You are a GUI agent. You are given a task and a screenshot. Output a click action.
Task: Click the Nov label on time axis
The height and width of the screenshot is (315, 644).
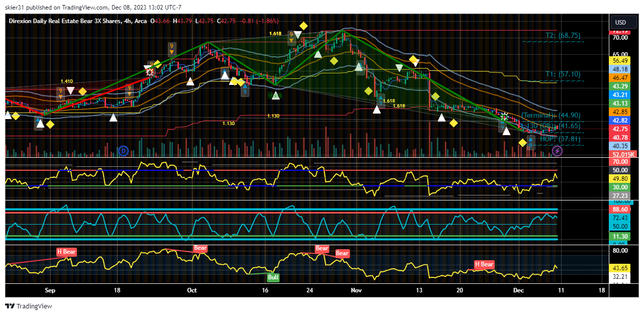tap(356, 290)
